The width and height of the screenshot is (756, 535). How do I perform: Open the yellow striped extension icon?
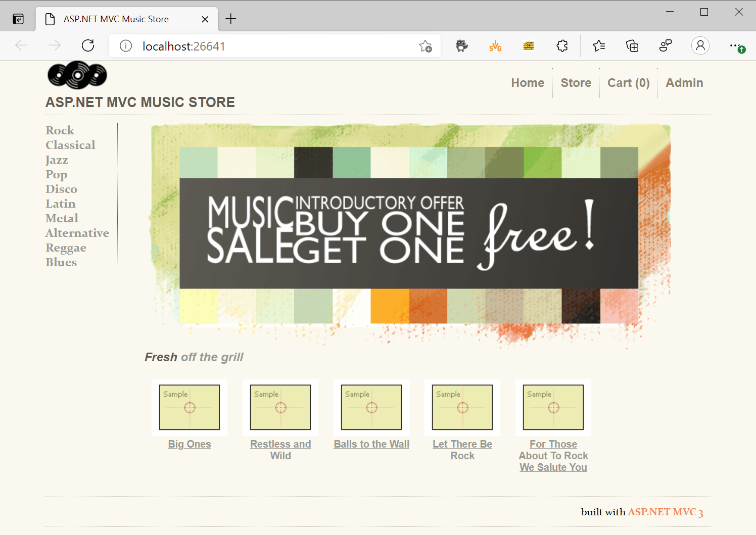click(529, 46)
